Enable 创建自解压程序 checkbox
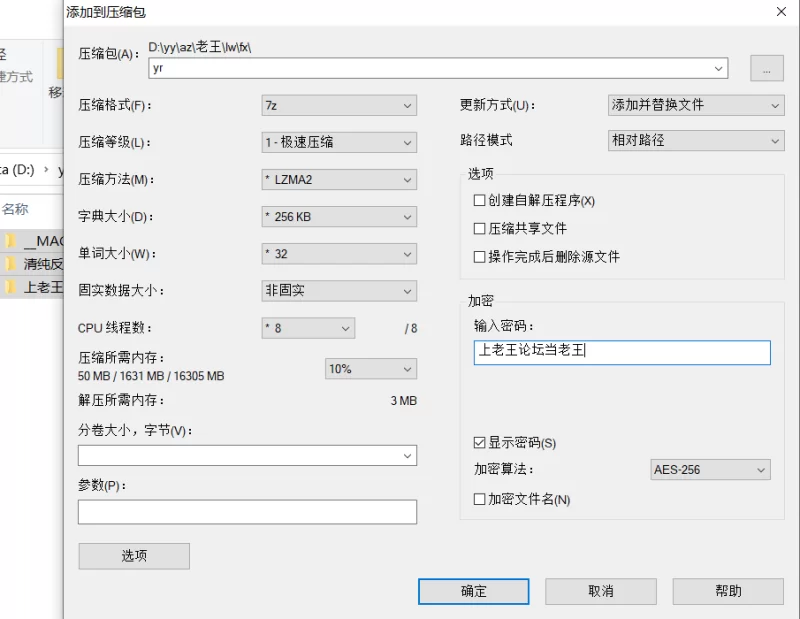The height and width of the screenshot is (619, 800). coord(479,200)
